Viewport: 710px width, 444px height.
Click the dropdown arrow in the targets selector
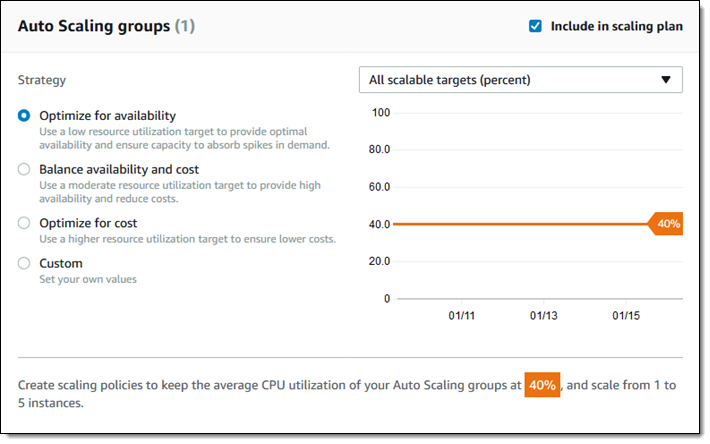point(665,80)
